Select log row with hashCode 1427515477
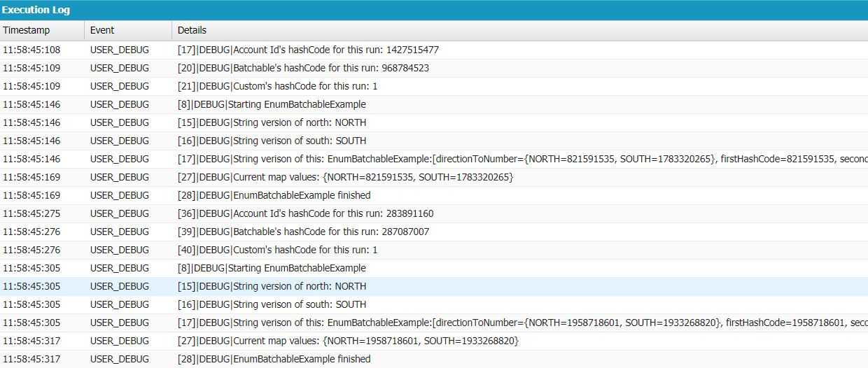 tap(434, 50)
